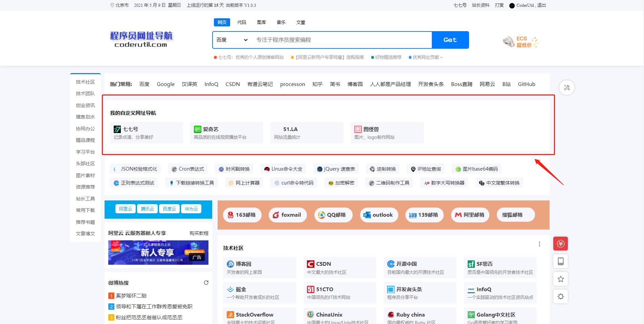The height and width of the screenshot is (324, 644).
Task: Open the 正则表达式测试 tool
Action: (134, 183)
